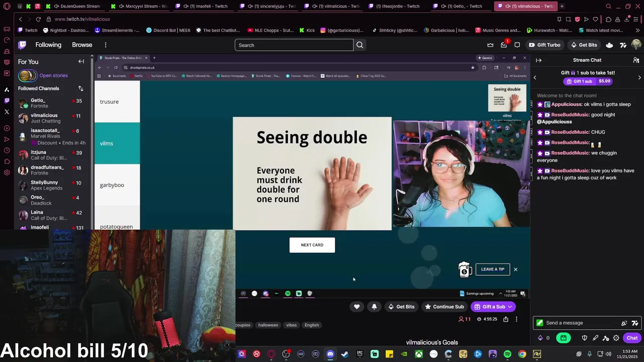The image size is (644, 362).
Task: Click the Continue Sub button
Action: [x=444, y=307]
